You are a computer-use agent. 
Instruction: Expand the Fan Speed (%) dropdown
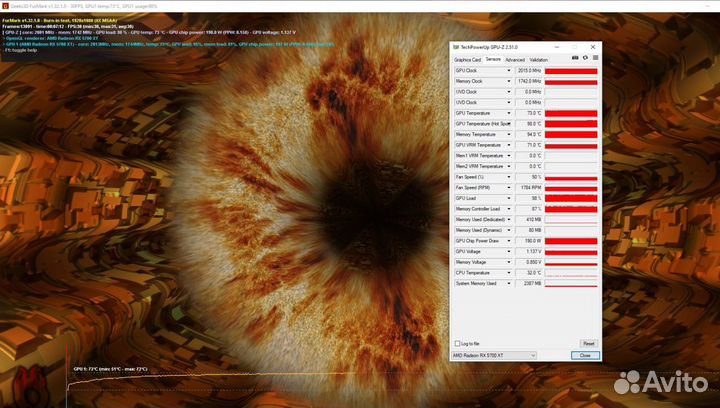coord(508,177)
